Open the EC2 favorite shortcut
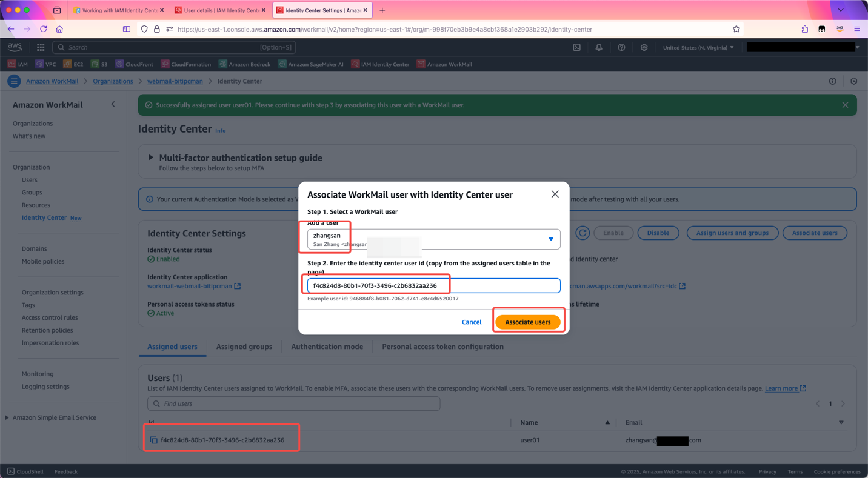The width and height of the screenshot is (868, 478). tap(73, 64)
